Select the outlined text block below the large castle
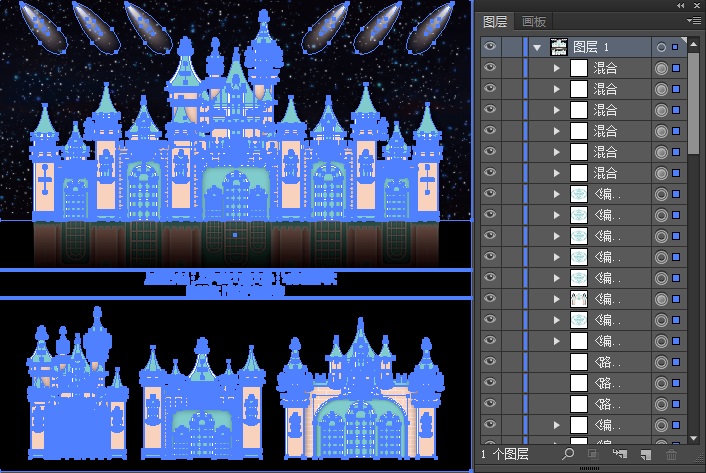Viewport: 706px width, 473px height. [240, 284]
